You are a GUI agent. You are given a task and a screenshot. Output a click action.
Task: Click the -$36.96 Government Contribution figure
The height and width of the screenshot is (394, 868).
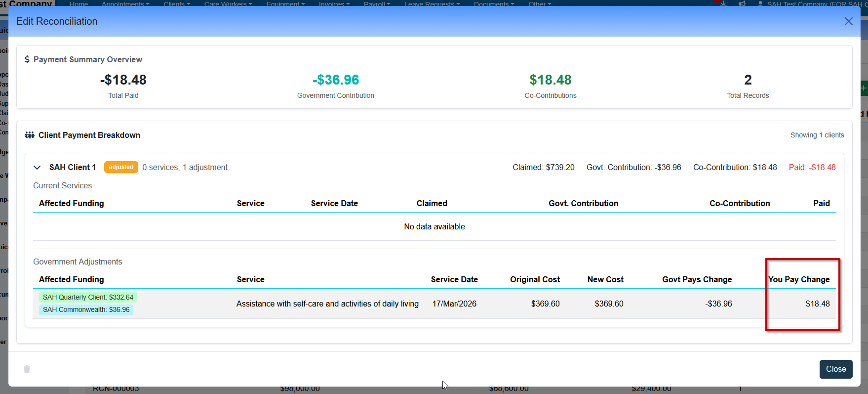click(336, 80)
